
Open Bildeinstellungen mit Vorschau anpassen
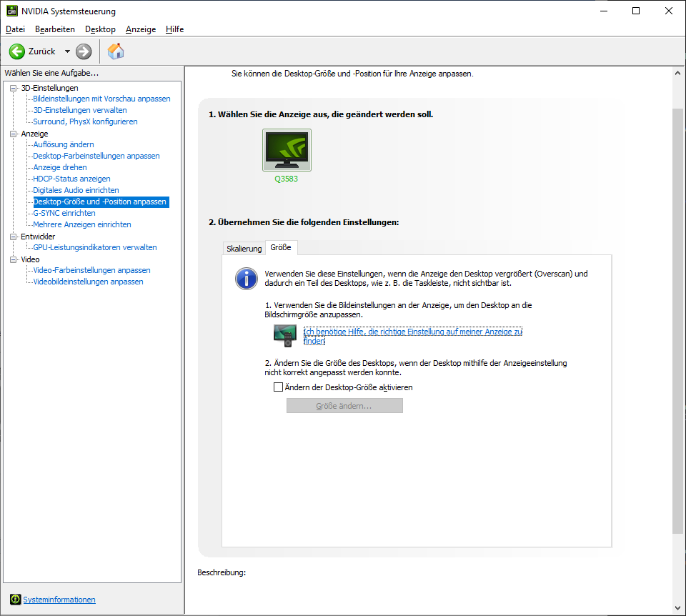point(101,99)
